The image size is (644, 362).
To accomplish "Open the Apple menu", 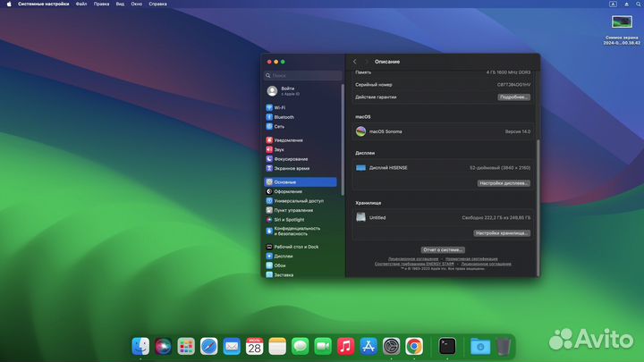I will (x=9, y=4).
